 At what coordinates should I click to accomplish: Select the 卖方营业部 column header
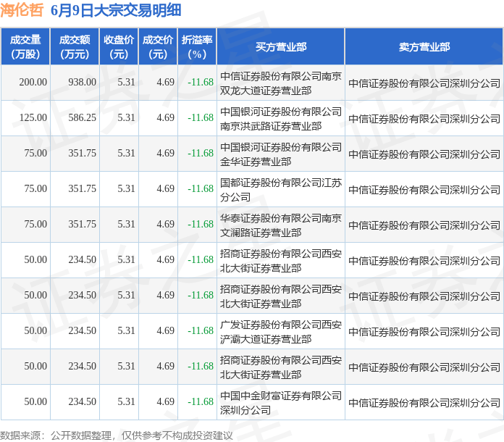click(x=424, y=47)
